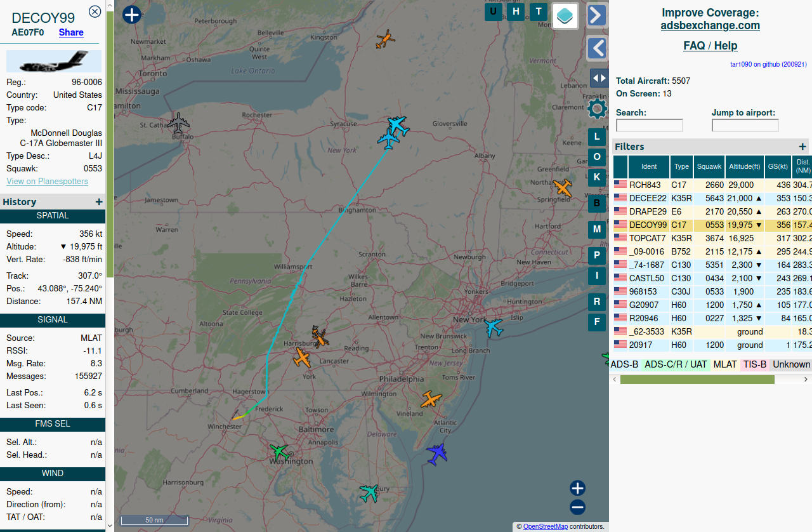Screen dimensions: 812x532
Task: Open tar1090 on github link
Action: tap(768, 64)
